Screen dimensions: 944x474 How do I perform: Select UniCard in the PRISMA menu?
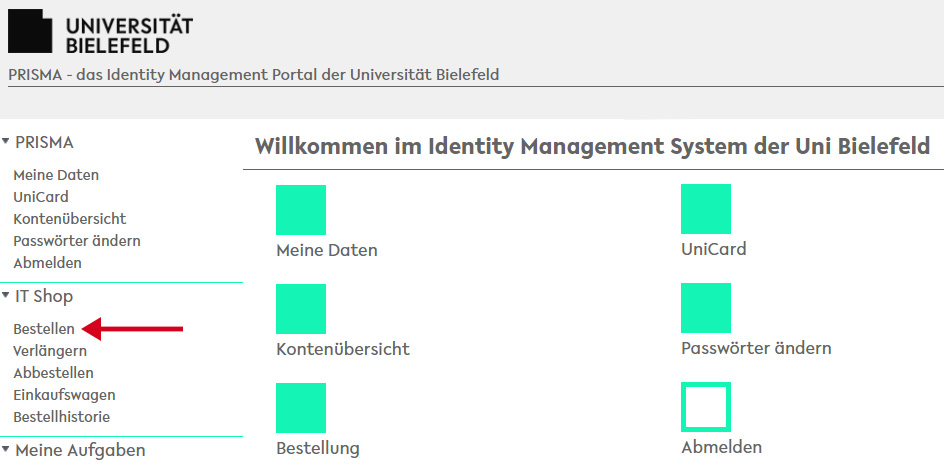[x=41, y=197]
